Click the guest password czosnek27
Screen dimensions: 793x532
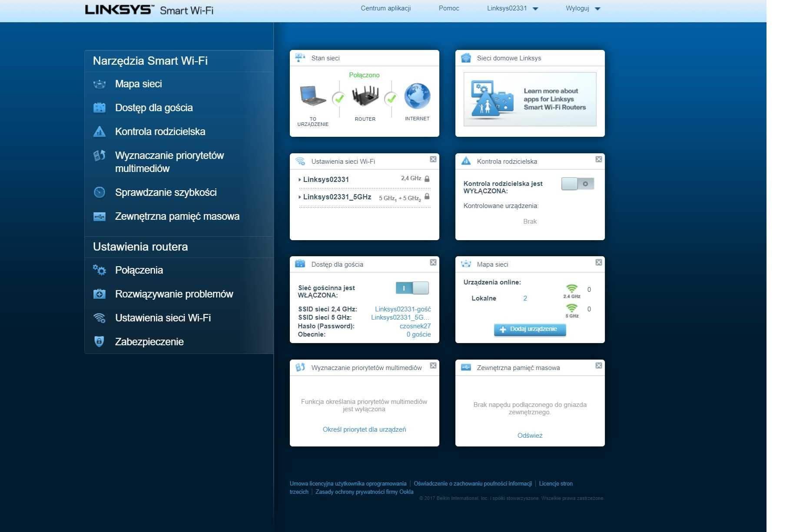(415, 326)
